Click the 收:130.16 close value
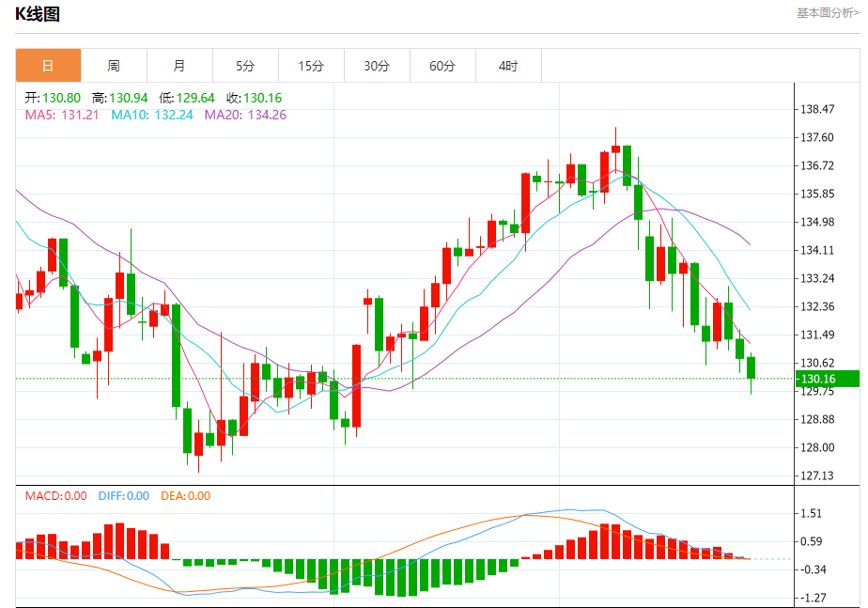The image size is (868, 608). [x=254, y=98]
